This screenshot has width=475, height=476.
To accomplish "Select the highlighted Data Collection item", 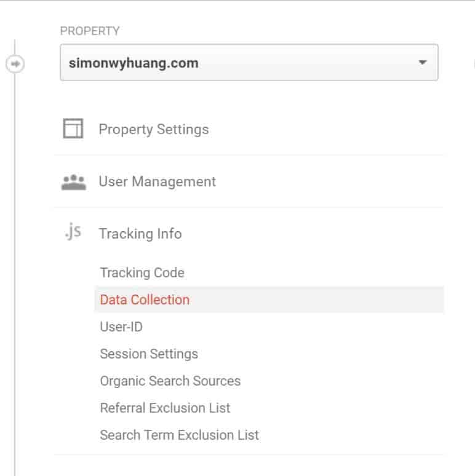I will pos(269,299).
